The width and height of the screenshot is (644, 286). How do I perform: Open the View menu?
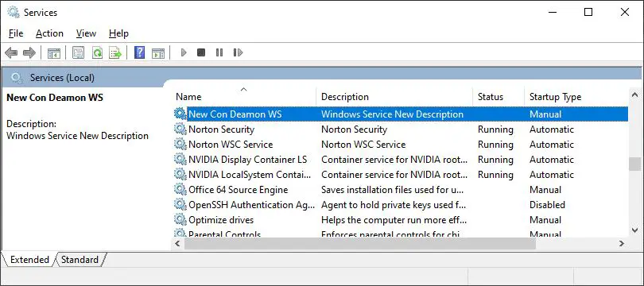tap(86, 33)
